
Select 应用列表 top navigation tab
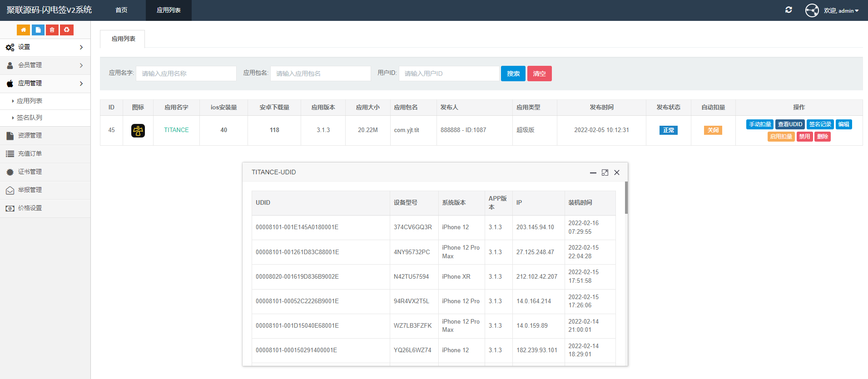169,10
